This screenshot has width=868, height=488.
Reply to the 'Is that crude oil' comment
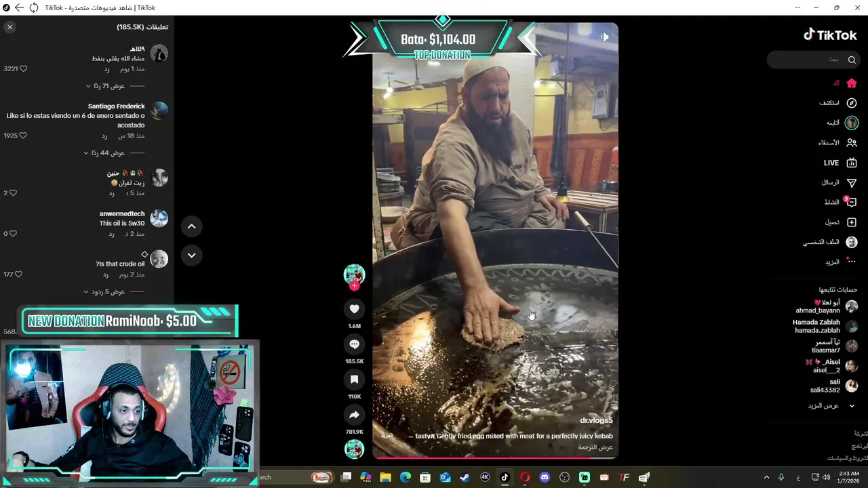[x=106, y=274]
